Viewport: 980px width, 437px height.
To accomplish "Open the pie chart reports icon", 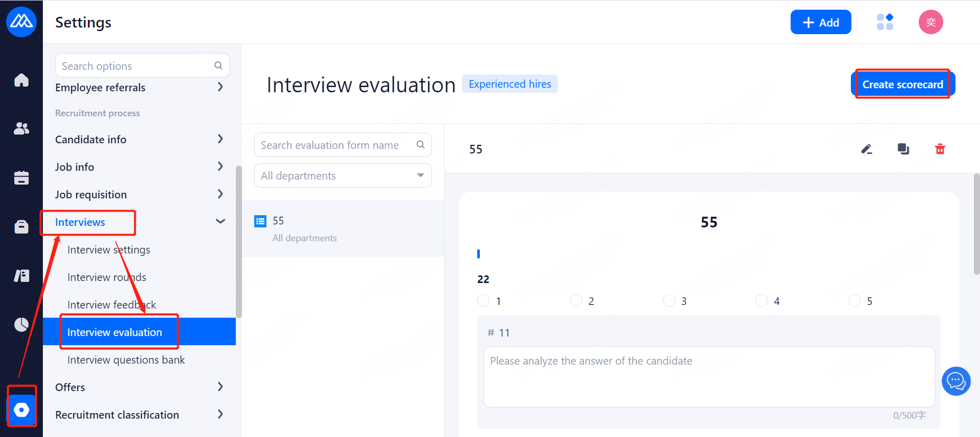I will click(21, 324).
